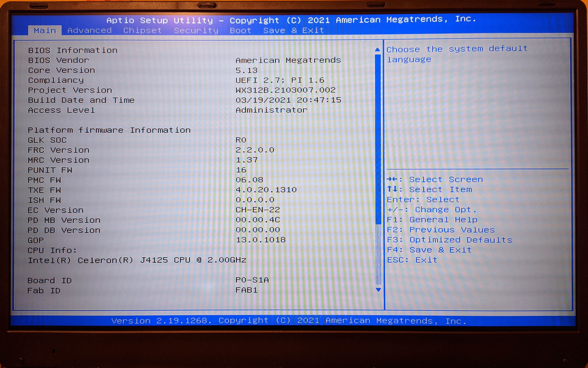
Task: Click Compliancy value 'UEFI 2.7; PI 1.6'
Action: [280, 80]
